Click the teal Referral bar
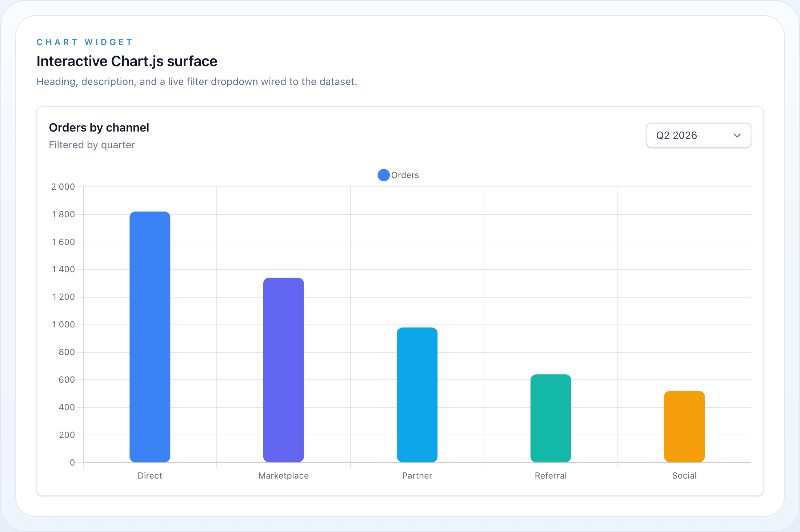The height and width of the screenshot is (532, 800). tap(551, 418)
